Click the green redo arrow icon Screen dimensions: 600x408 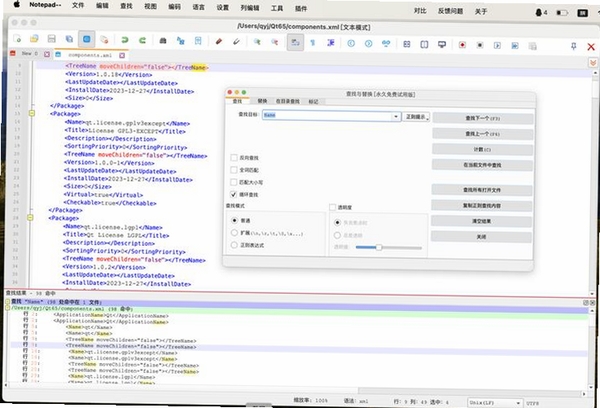pos(142,40)
